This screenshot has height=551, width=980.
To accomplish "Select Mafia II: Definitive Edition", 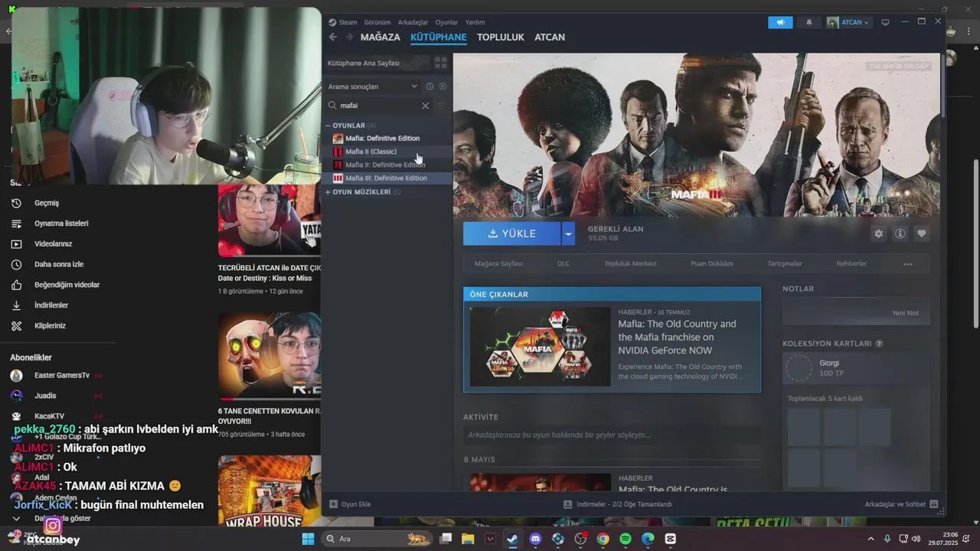I will point(384,165).
